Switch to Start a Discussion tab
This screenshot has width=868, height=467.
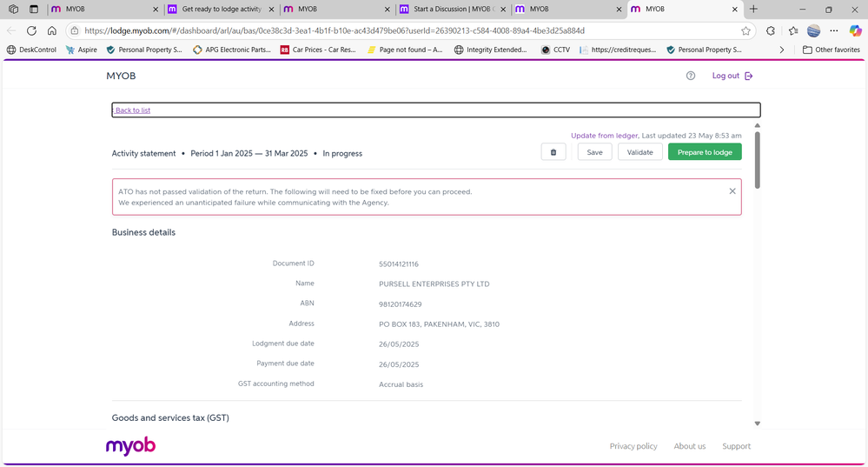[x=452, y=9]
